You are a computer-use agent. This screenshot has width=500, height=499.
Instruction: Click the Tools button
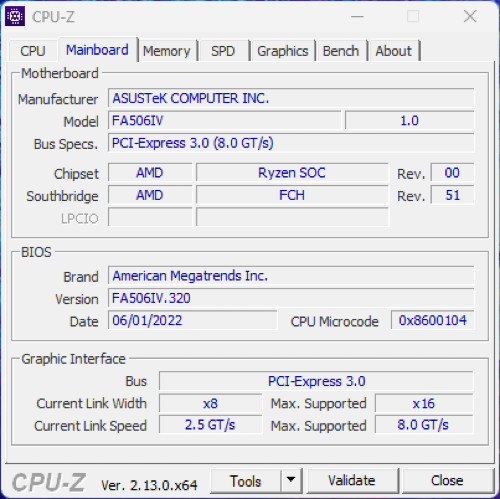pyautogui.click(x=246, y=481)
